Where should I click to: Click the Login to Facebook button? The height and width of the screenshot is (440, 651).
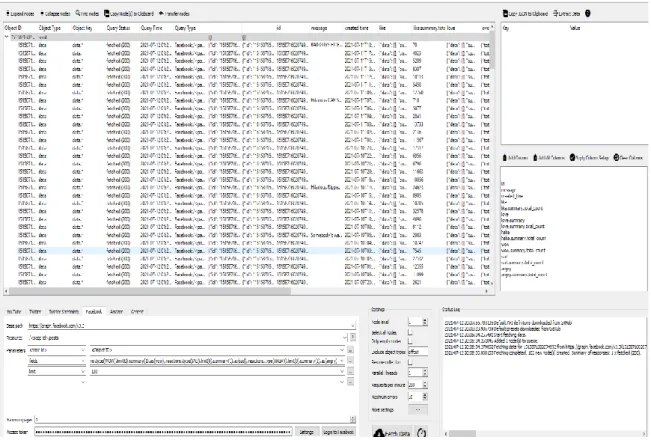coord(339,433)
